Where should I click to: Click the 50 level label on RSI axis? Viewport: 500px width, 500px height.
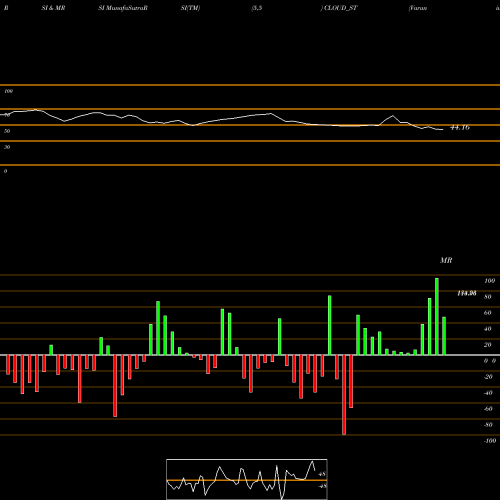(x=7, y=131)
